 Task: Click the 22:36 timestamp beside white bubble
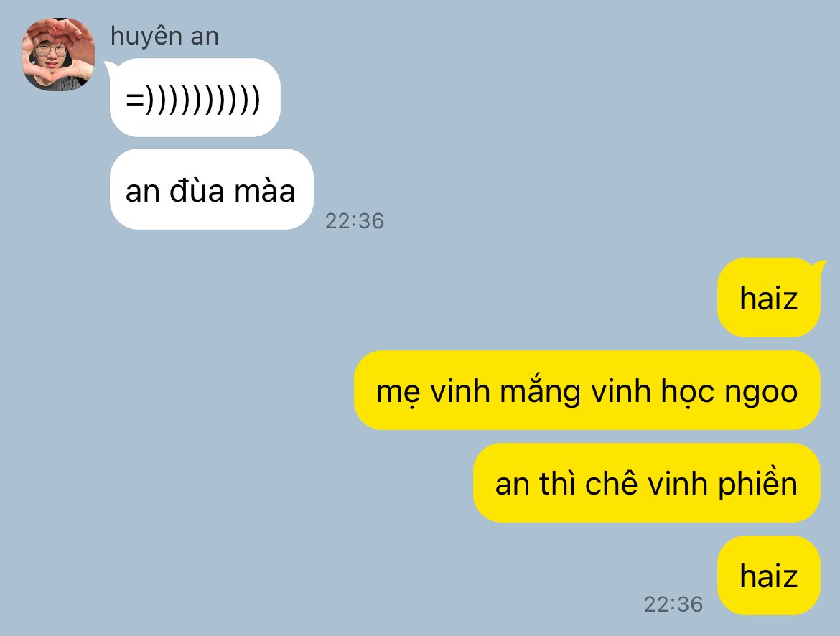(x=355, y=221)
